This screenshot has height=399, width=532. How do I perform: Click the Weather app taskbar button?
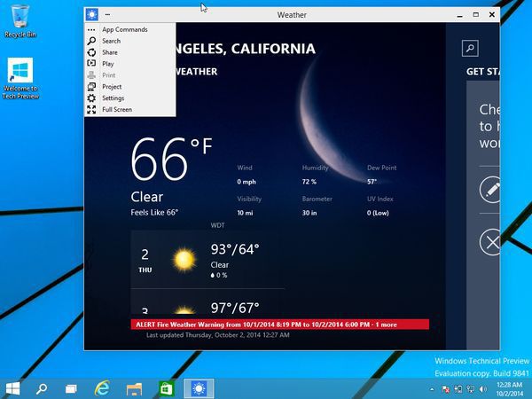click(199, 388)
